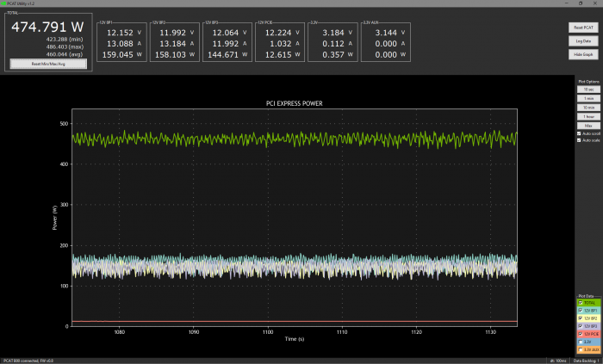
Task: Click the Time (s) axis label
Action: click(295, 339)
